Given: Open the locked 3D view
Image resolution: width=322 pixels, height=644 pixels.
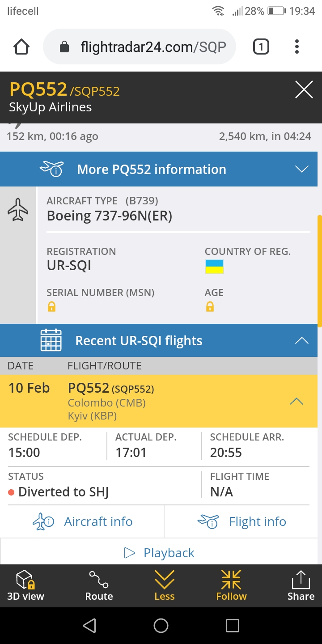Looking at the screenshot, I should pos(25,586).
